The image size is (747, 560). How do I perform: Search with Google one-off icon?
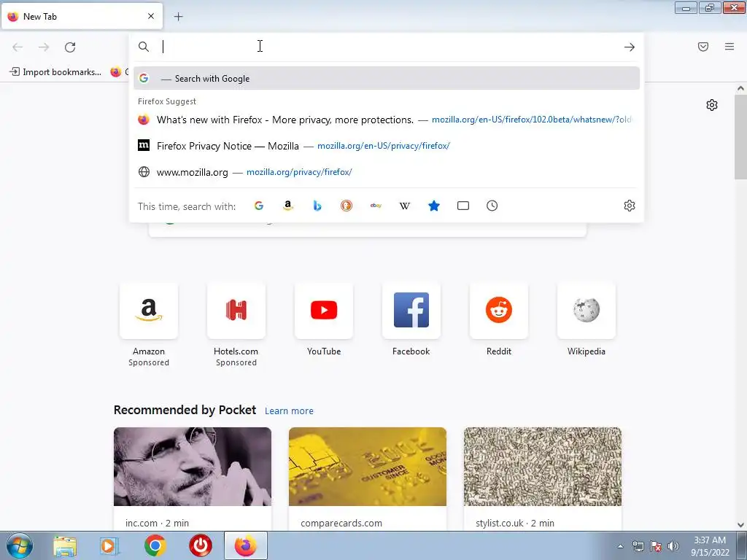pyautogui.click(x=259, y=206)
